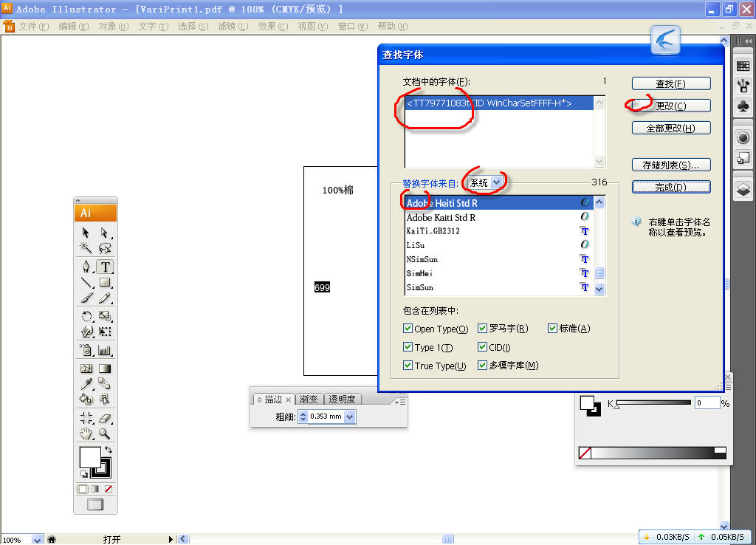Select the Lasso tool

click(104, 248)
